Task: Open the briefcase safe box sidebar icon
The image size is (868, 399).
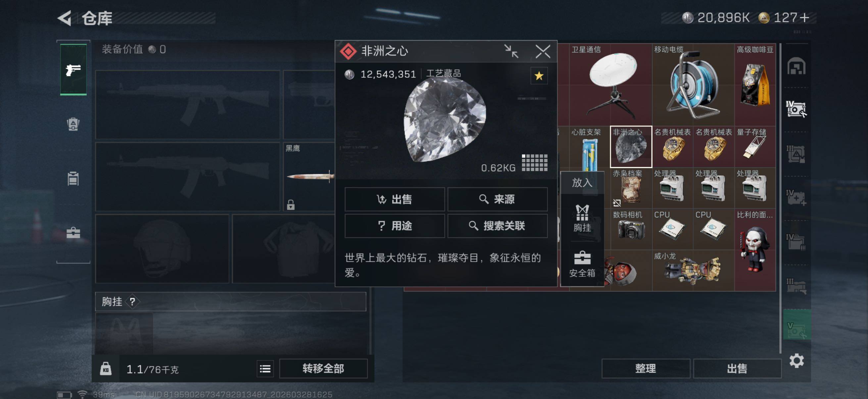Action: (73, 233)
